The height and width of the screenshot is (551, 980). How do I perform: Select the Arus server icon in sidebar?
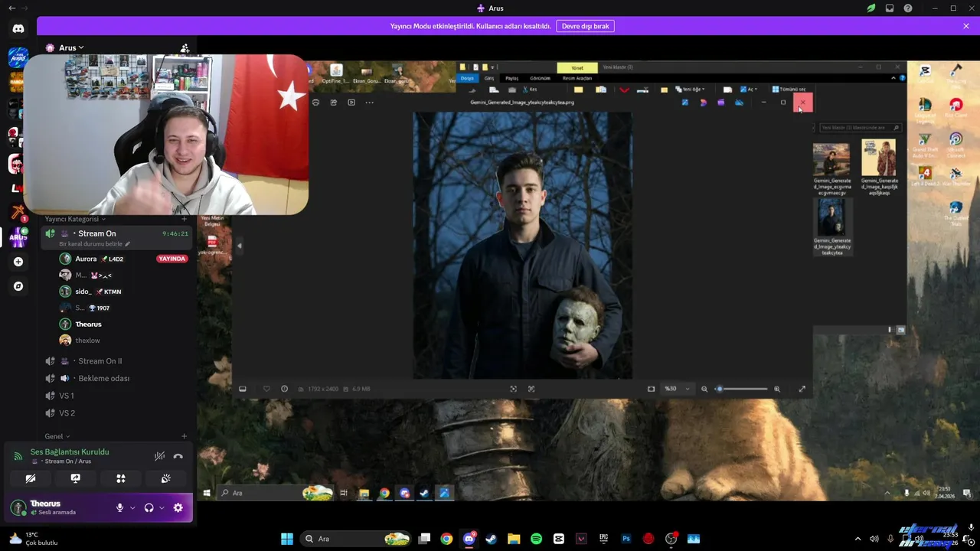18,236
